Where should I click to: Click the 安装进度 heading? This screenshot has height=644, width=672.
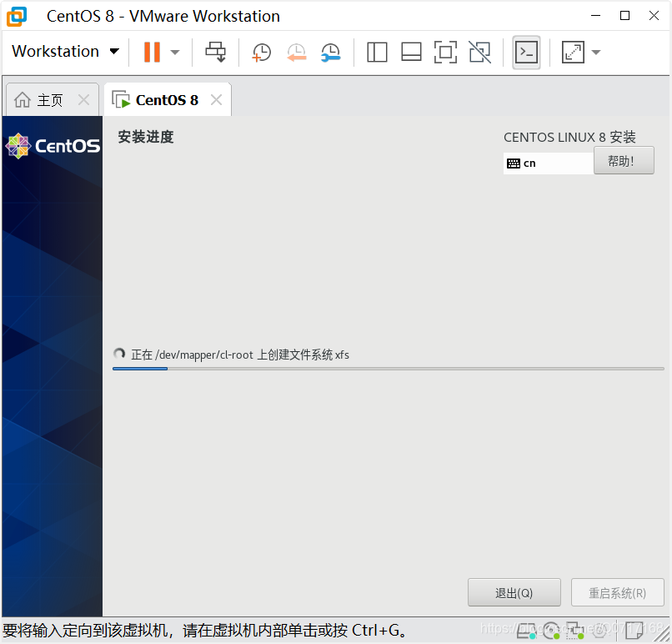(146, 137)
